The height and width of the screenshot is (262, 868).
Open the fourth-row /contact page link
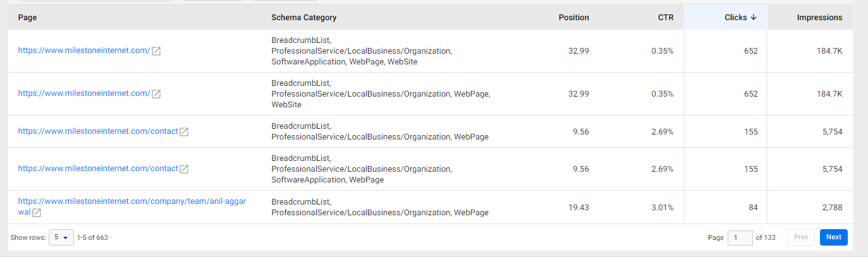tap(98, 169)
